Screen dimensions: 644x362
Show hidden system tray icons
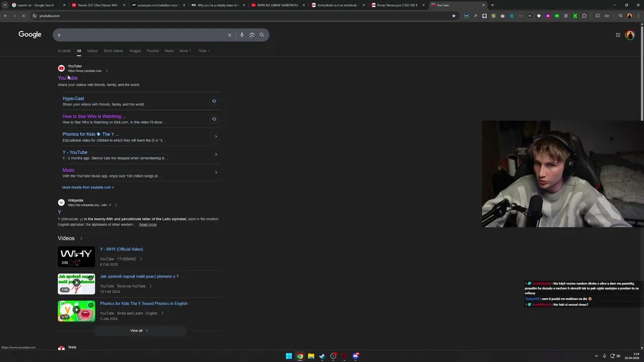(596, 356)
